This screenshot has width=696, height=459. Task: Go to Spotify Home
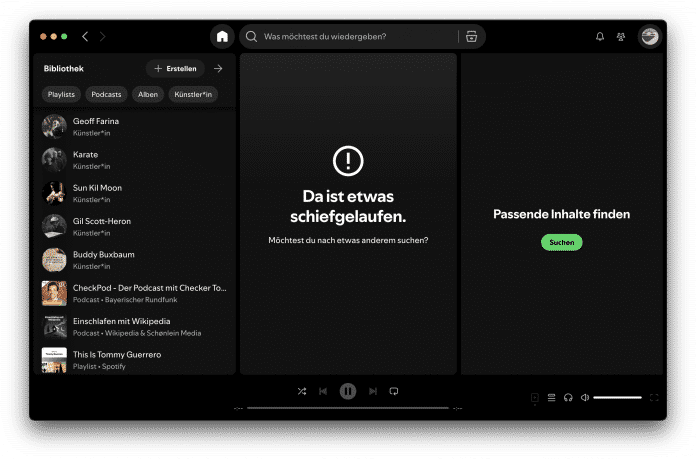(222, 36)
